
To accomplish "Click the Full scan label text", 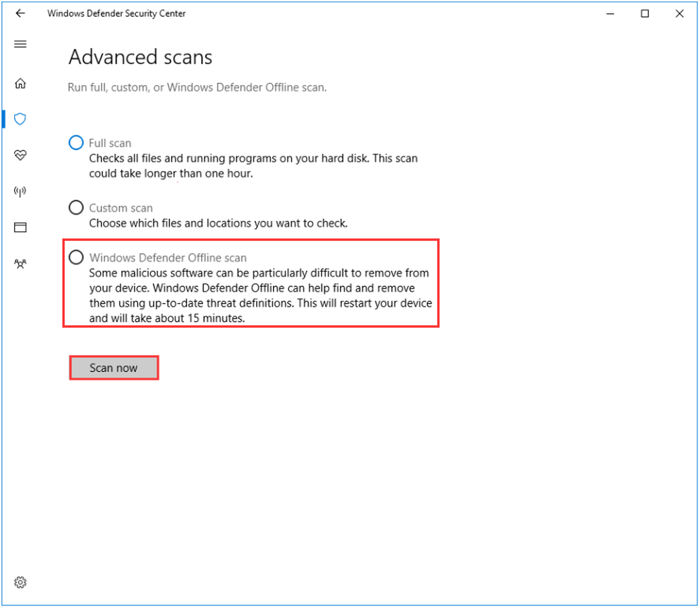I will click(x=110, y=143).
